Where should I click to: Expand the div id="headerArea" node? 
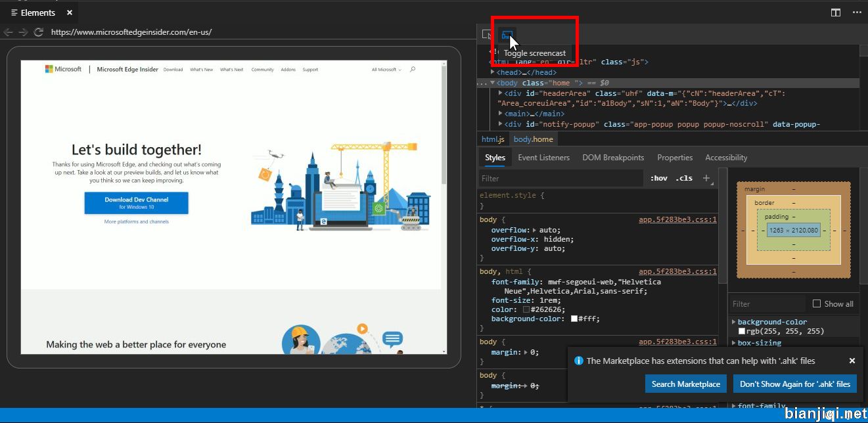coord(501,93)
